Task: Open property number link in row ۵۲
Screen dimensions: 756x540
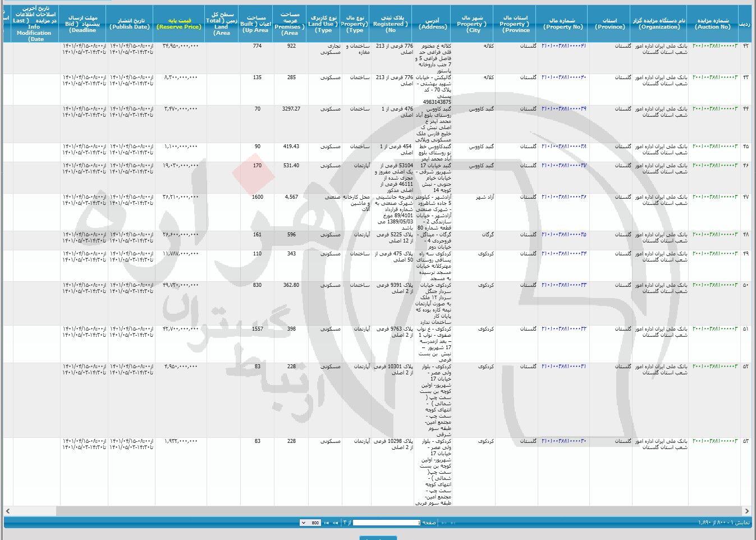Action: click(563, 367)
